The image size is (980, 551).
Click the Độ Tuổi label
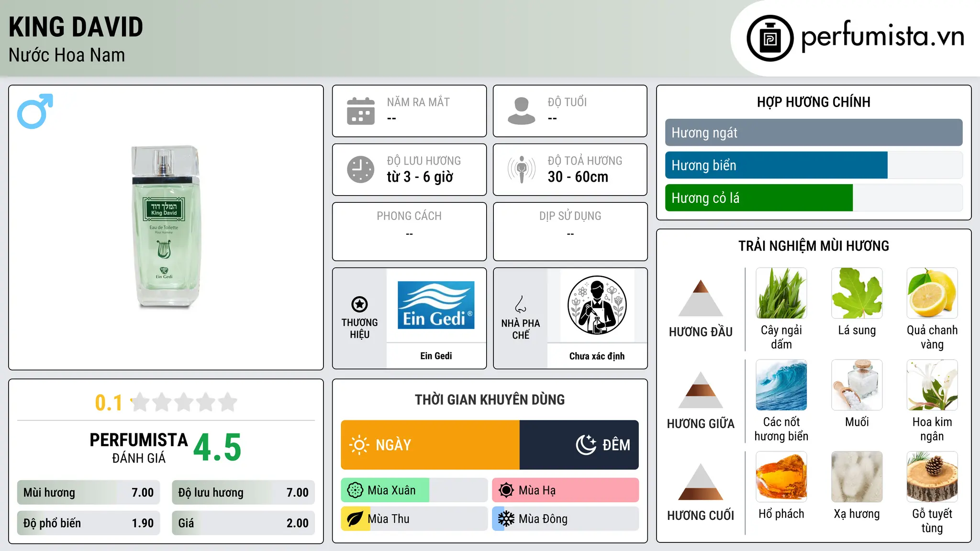567,102
